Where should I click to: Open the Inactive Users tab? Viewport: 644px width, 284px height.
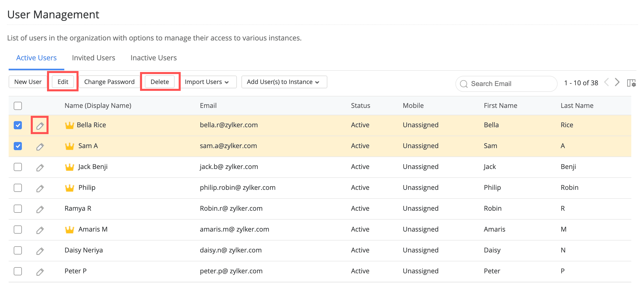(154, 58)
